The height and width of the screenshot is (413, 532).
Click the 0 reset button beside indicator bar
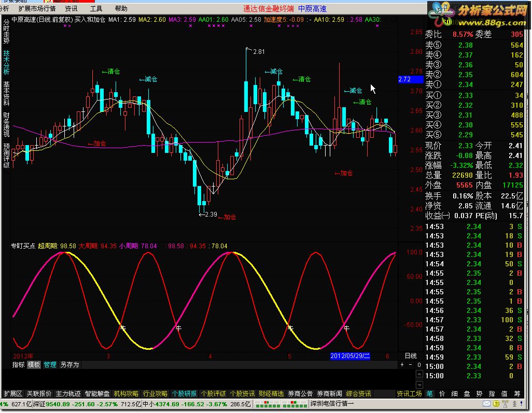(x=419, y=365)
